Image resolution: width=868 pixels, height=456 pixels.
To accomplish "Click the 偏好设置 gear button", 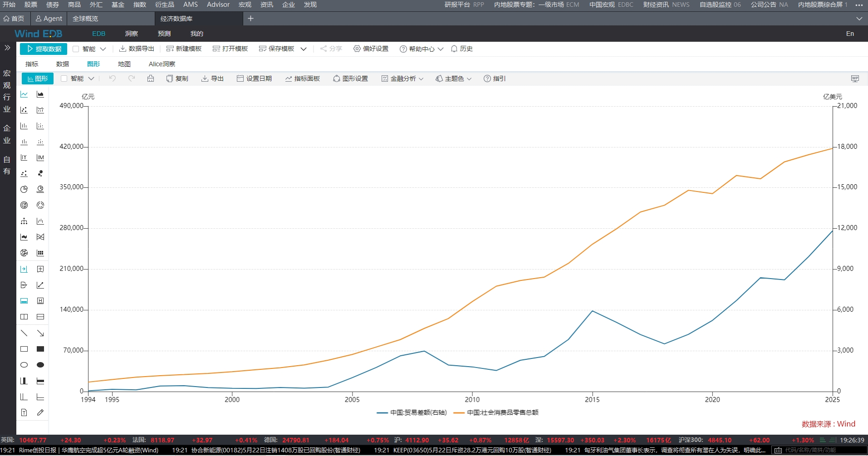I will 371,49.
